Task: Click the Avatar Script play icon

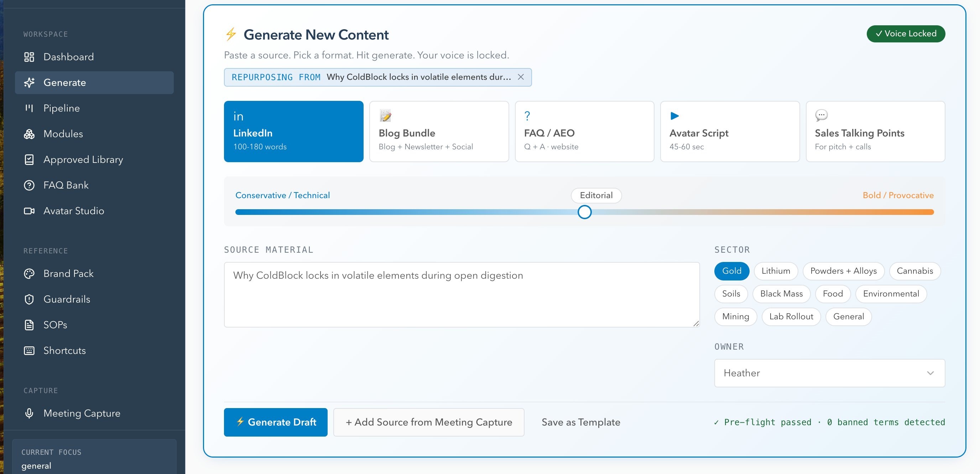Action: pos(674,116)
